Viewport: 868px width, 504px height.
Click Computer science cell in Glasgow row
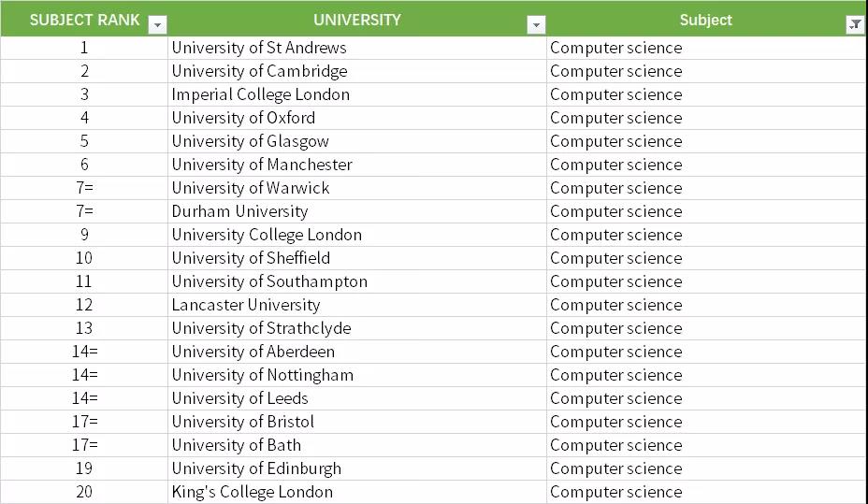(x=616, y=141)
